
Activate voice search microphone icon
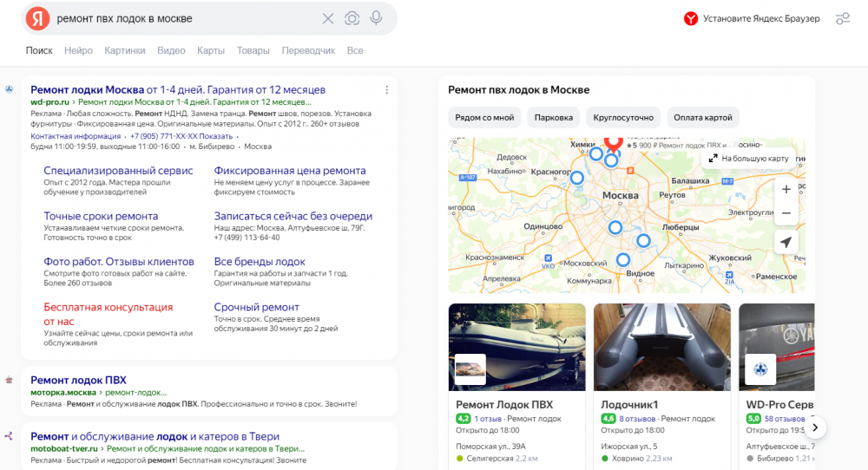point(376,18)
